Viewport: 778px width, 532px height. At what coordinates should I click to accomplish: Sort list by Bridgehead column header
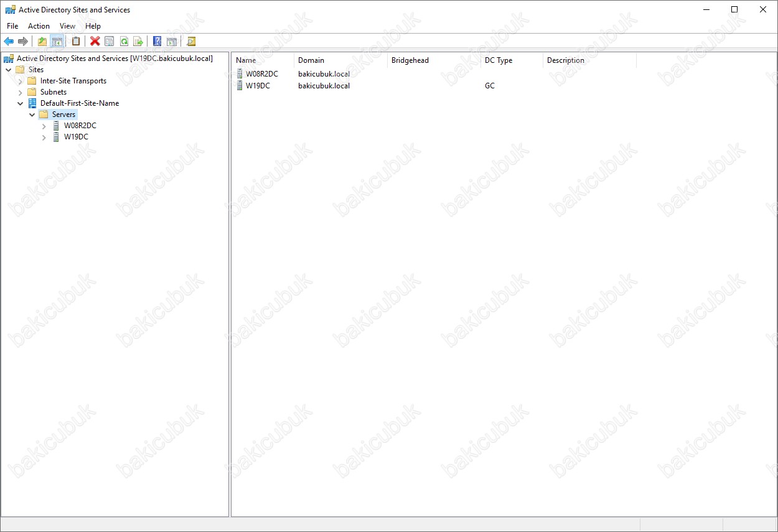[434, 60]
